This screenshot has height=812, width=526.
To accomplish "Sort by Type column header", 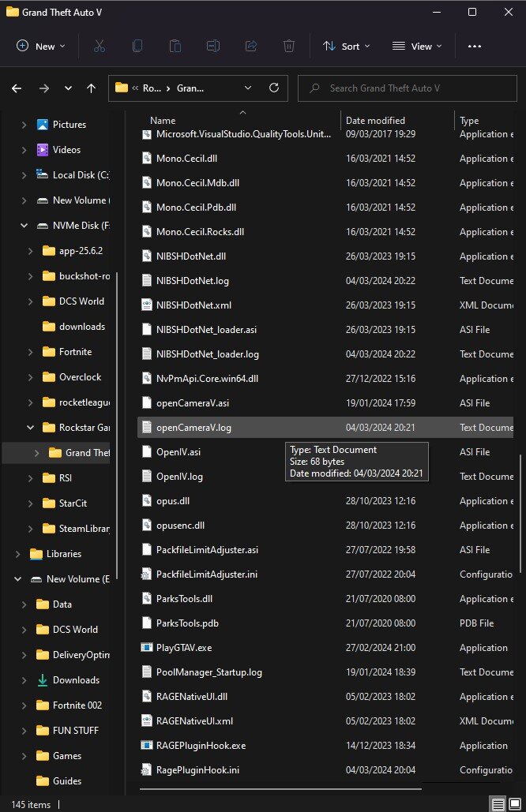I will tap(469, 120).
